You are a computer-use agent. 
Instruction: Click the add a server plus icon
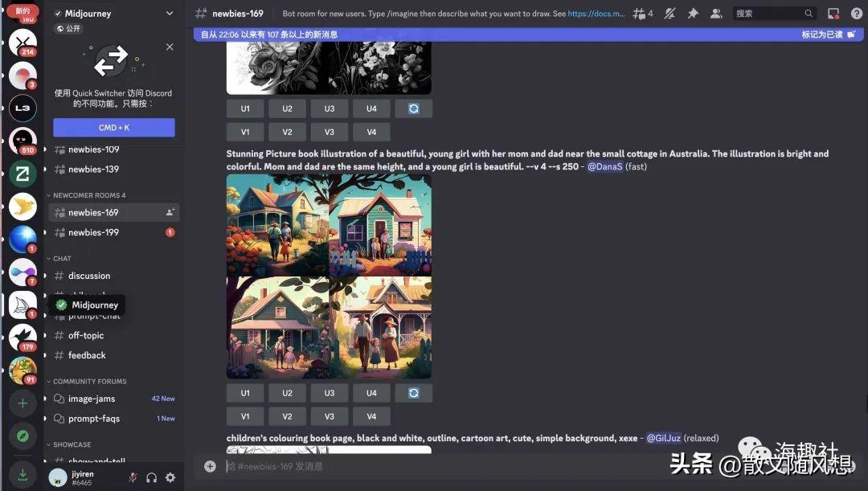(23, 403)
